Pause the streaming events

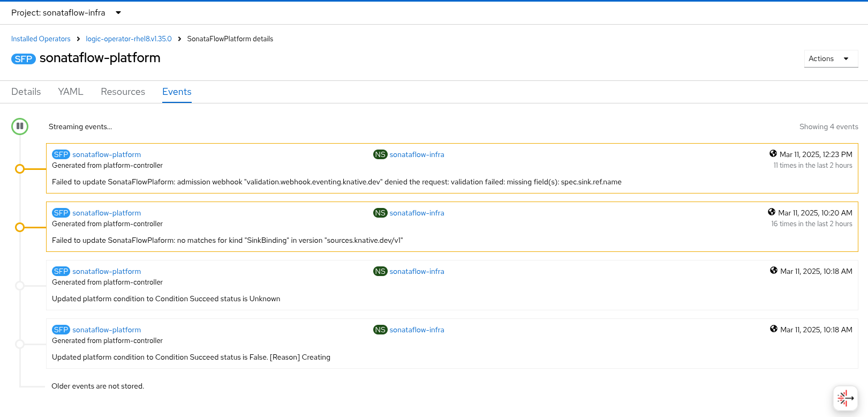tap(20, 126)
